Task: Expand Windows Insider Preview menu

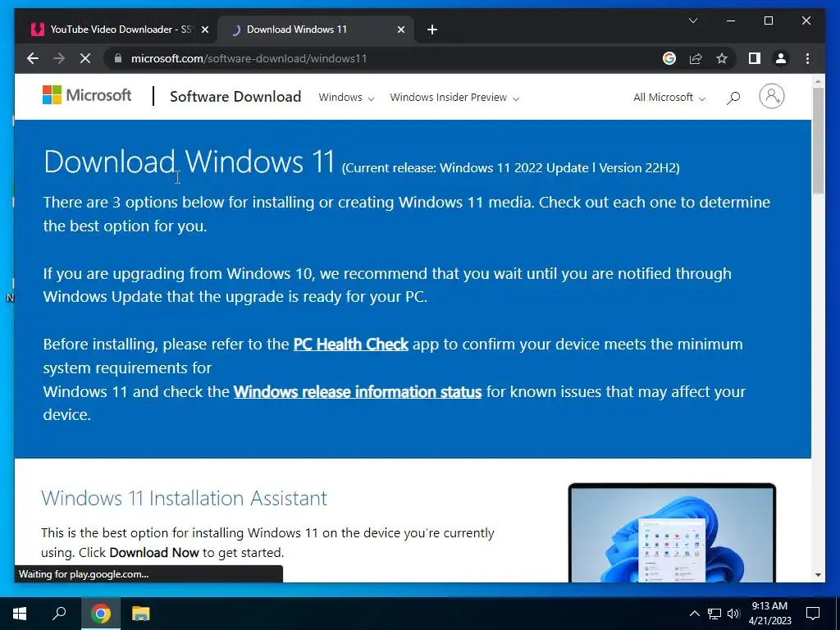Action: [x=454, y=98]
